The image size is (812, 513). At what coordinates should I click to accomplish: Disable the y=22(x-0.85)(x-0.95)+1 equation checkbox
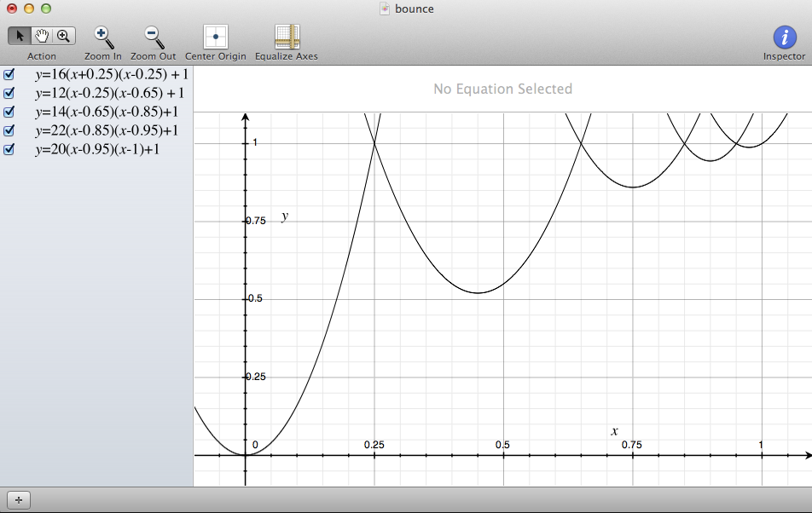9,130
